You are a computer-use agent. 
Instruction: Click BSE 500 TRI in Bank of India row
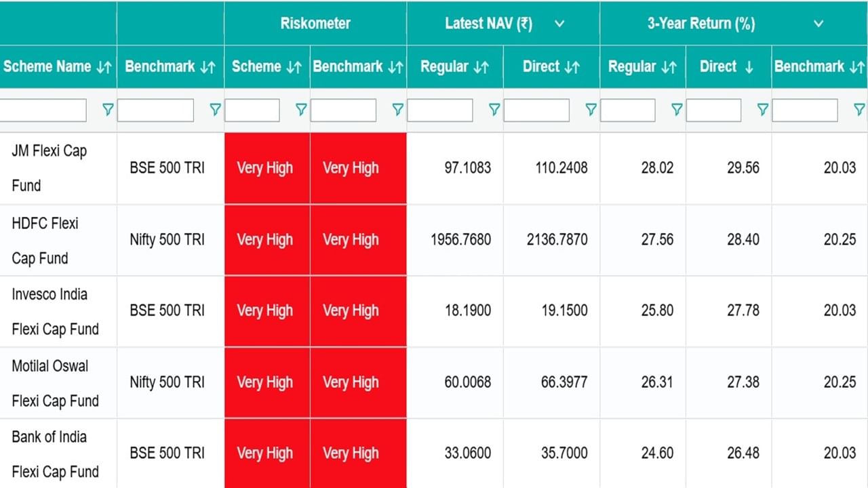click(167, 453)
